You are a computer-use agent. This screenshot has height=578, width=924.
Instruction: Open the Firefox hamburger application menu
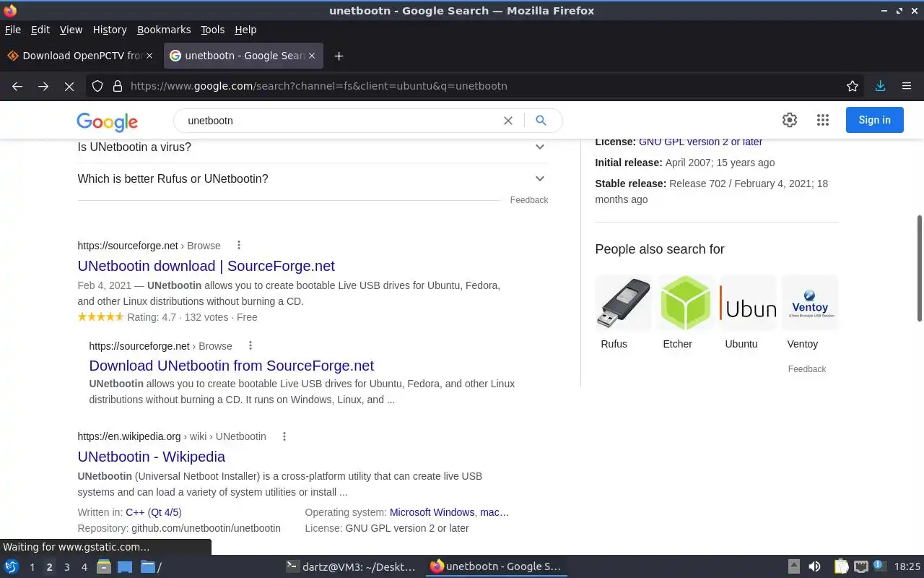(x=907, y=86)
